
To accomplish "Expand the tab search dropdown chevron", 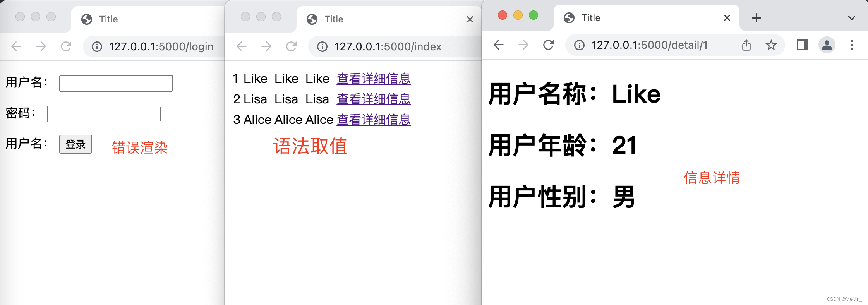I will (x=852, y=18).
